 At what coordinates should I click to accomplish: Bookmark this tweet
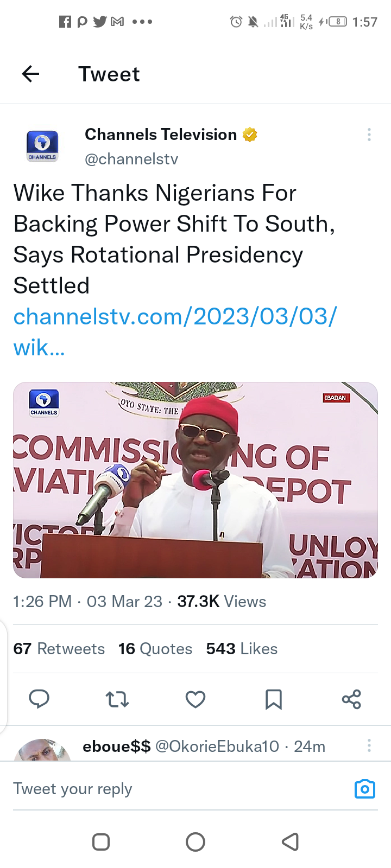[274, 699]
